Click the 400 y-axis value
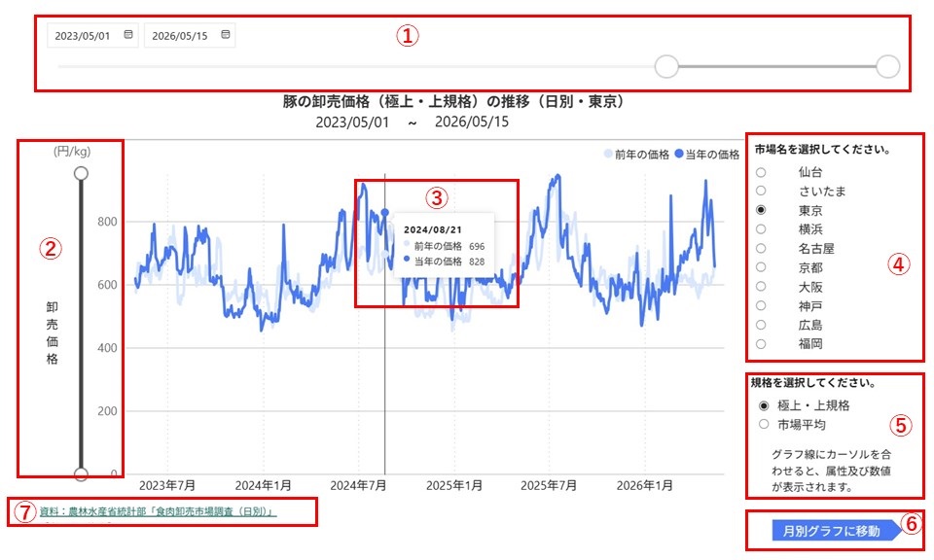Viewport: 934px width, 560px height. (x=107, y=348)
